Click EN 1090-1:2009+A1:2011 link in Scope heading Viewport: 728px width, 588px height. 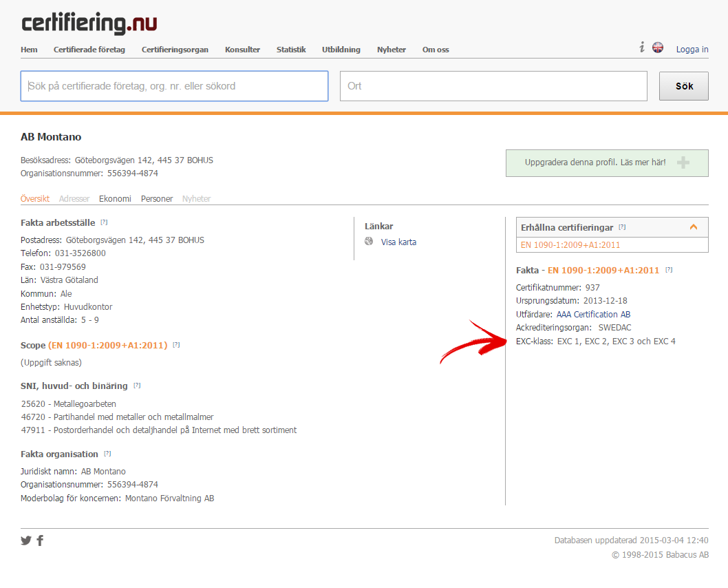click(108, 346)
